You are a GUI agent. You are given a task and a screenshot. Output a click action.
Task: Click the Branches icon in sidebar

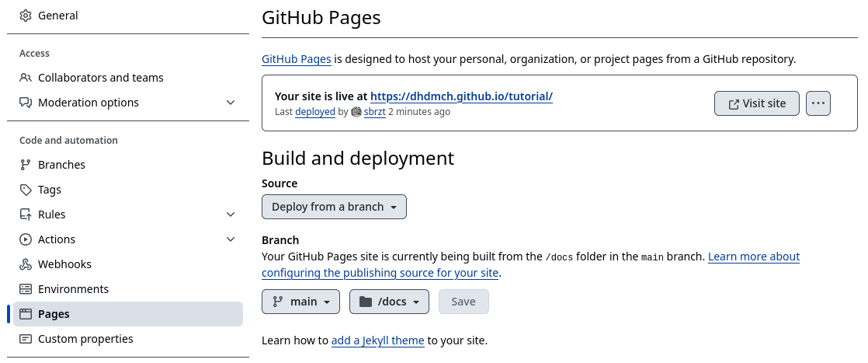(26, 165)
